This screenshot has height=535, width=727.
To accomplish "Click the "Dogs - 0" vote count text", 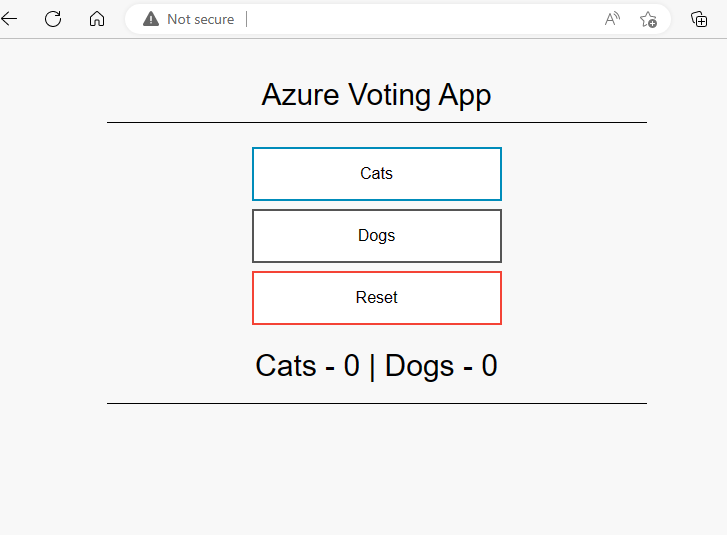I will click(x=441, y=366).
